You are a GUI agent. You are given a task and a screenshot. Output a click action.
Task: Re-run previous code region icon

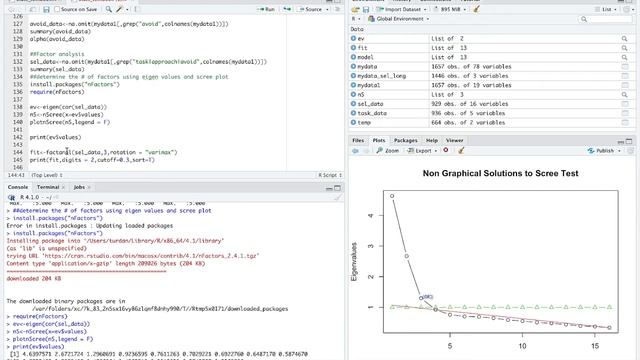(287, 9)
